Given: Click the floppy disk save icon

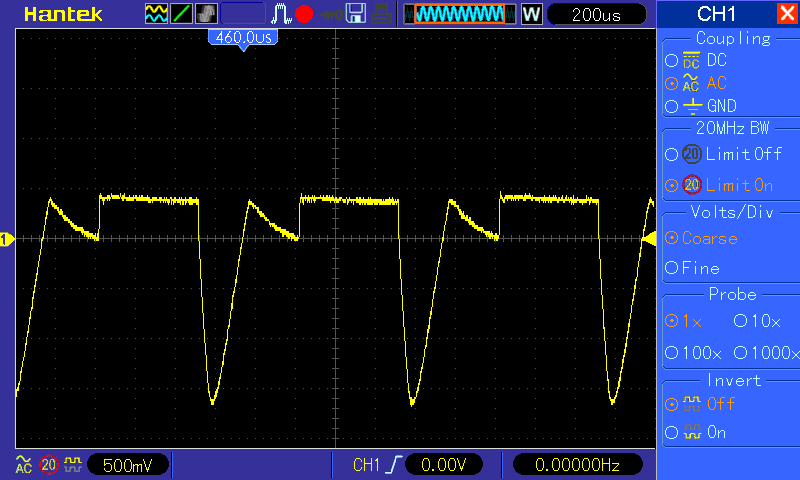Looking at the screenshot, I should [x=356, y=14].
